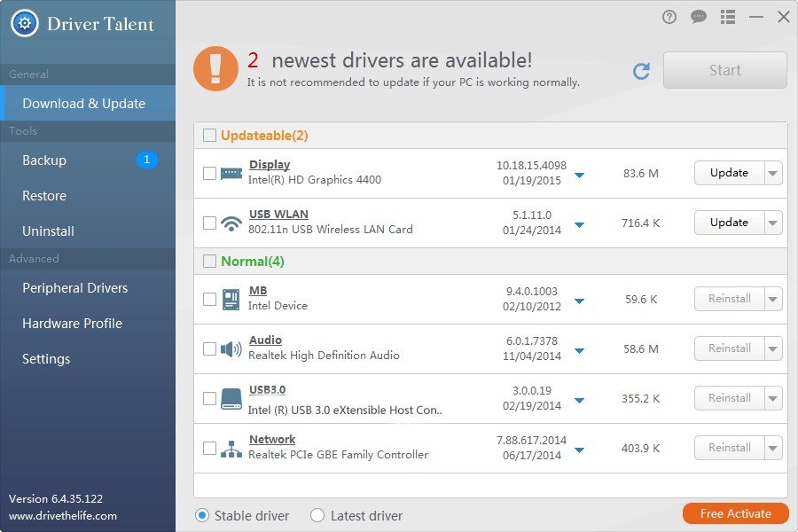Click the Driver Talent gear logo icon
The width and height of the screenshot is (798, 532).
tap(25, 23)
